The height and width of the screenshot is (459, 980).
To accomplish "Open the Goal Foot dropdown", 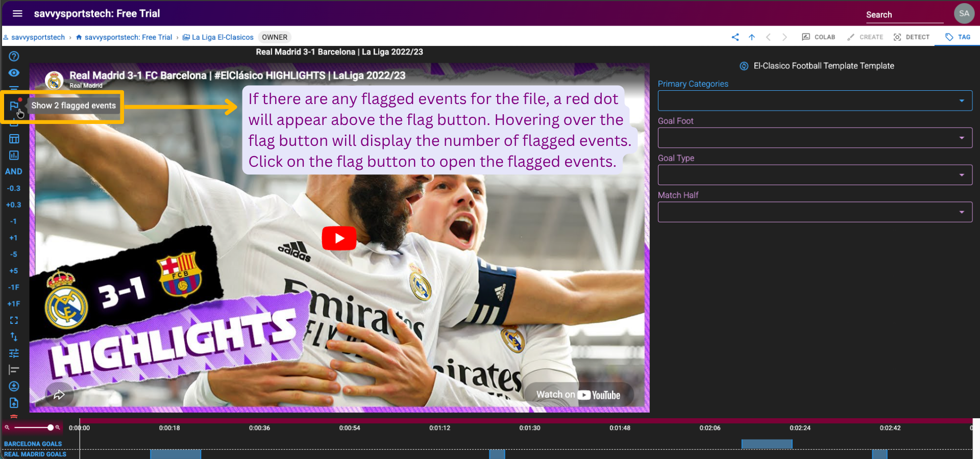I will coord(815,138).
